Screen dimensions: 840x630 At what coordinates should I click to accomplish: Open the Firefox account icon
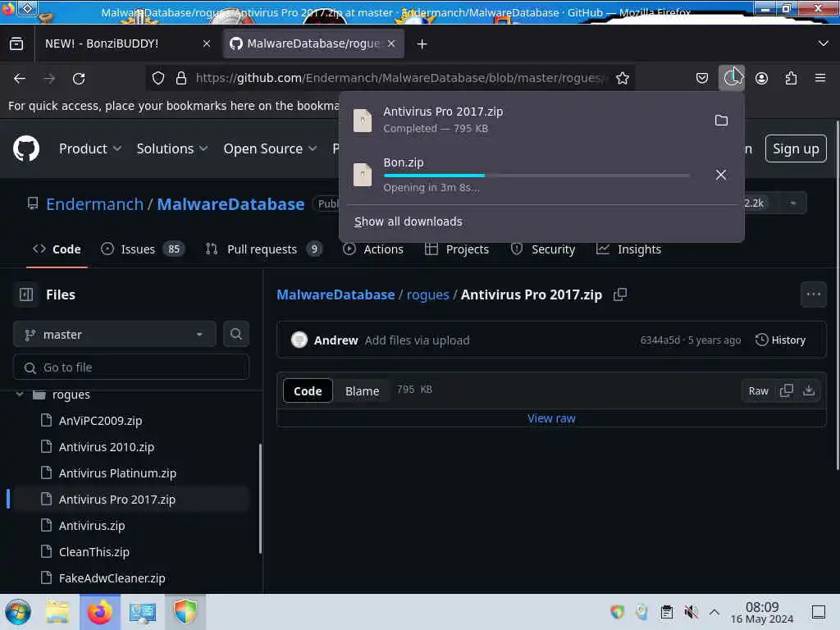coord(761,78)
